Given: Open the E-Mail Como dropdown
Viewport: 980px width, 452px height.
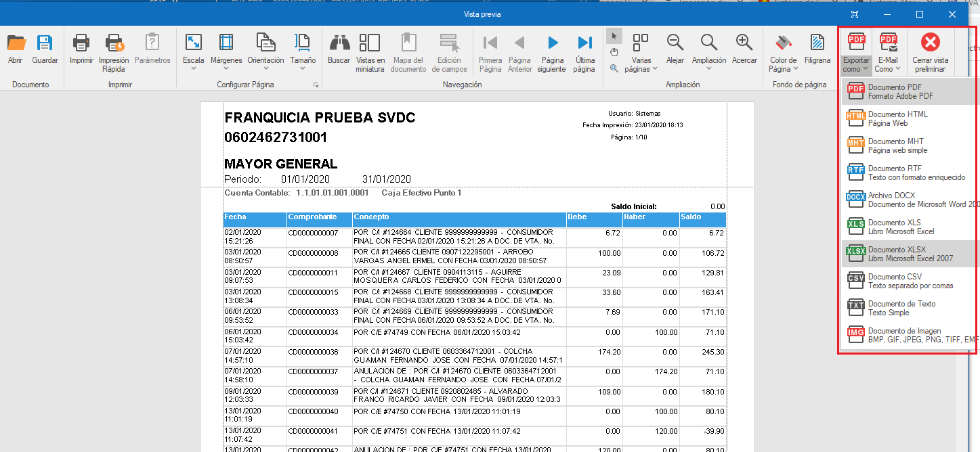Looking at the screenshot, I should (x=888, y=53).
